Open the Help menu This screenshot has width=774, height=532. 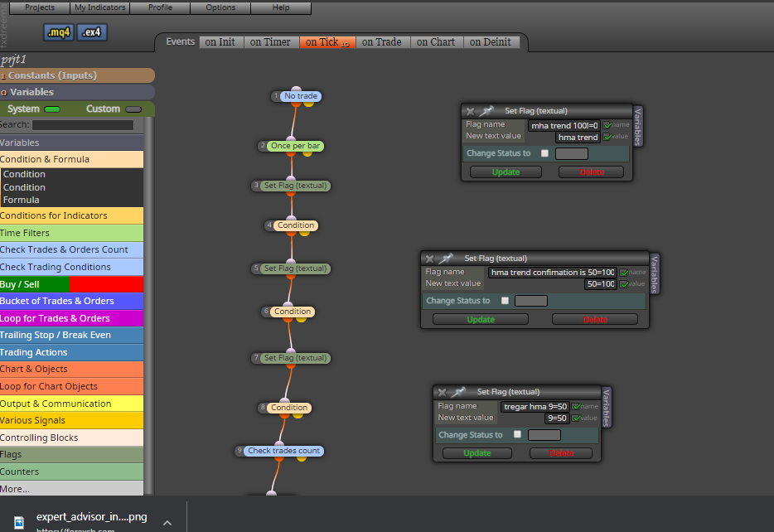point(281,7)
